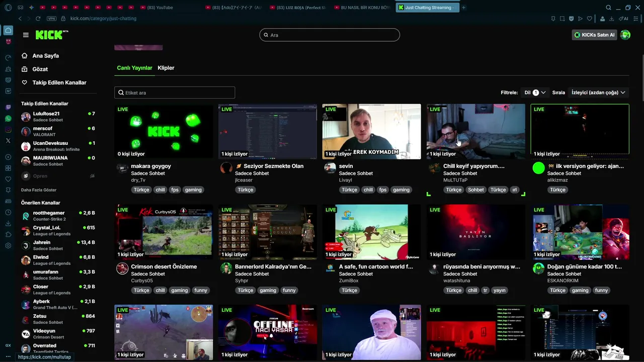This screenshot has height=362, width=644.
Task: Open the Twitch shortcut in browser sidebar
Action: pyautogui.click(x=8, y=108)
